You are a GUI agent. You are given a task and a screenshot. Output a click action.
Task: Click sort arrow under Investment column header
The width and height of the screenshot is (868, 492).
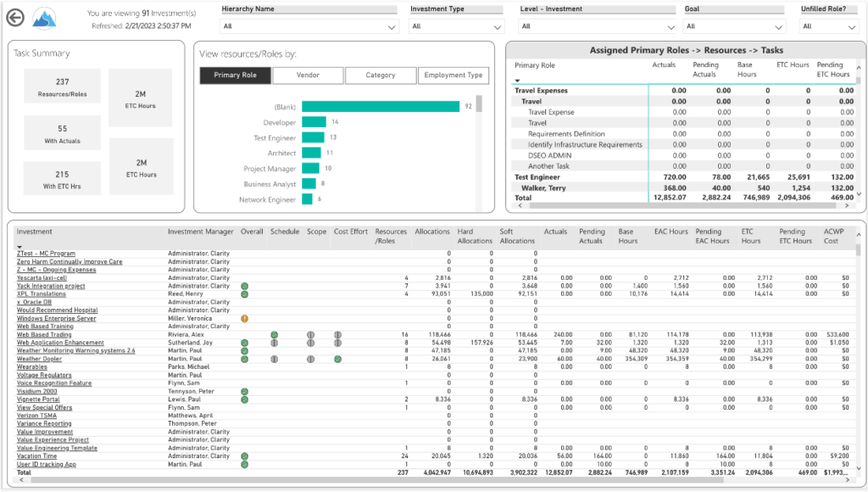click(x=19, y=247)
